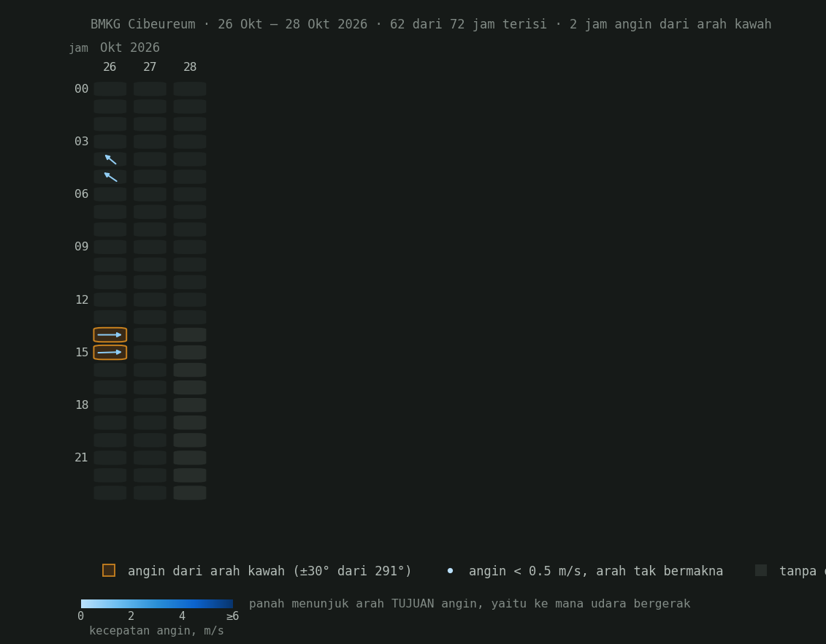
Task: Select the 09:00 cell for 27 Okt
Action: point(150,247)
